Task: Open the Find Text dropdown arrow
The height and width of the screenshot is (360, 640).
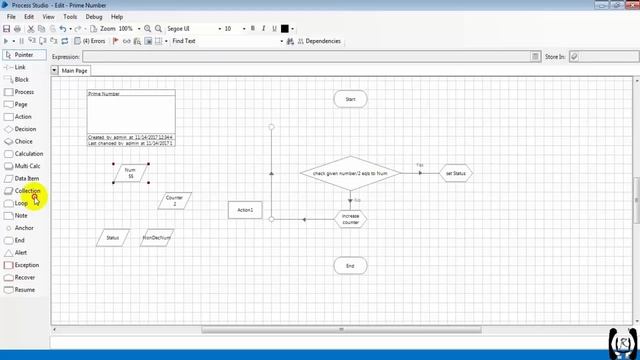Action: coord(281,41)
